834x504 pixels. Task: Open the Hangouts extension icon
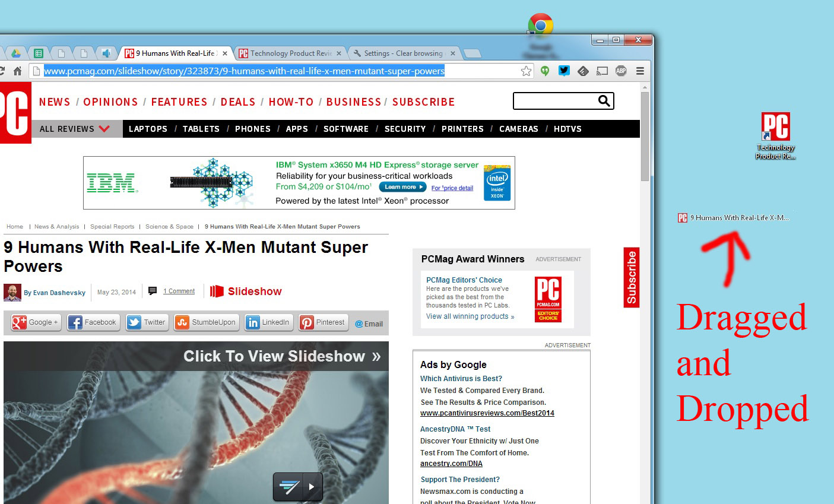(x=545, y=71)
